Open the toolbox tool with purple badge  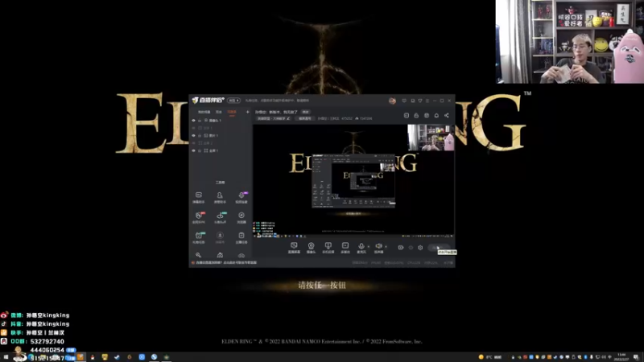[242, 197]
